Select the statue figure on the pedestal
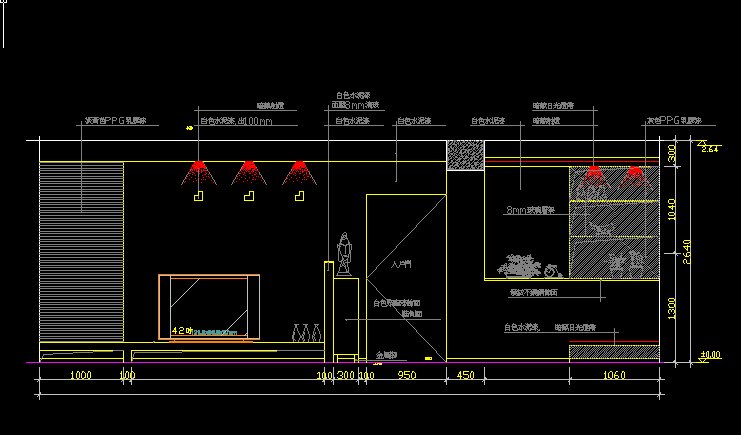 click(344, 253)
